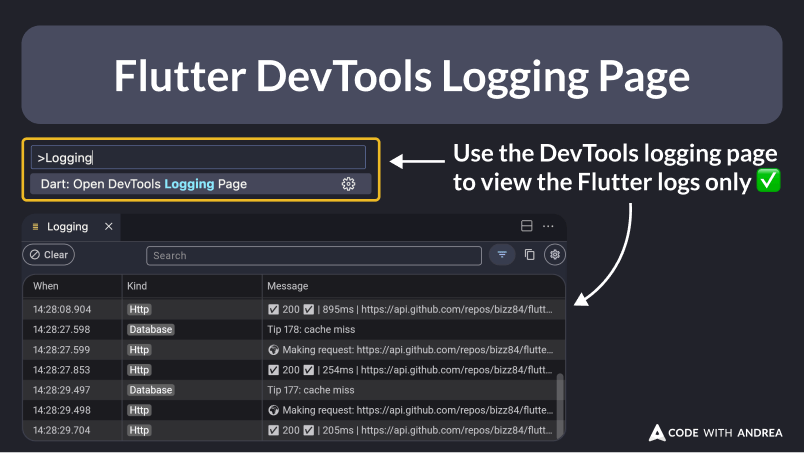
Task: Select the log row at 14:28:08.904
Action: 293,309
